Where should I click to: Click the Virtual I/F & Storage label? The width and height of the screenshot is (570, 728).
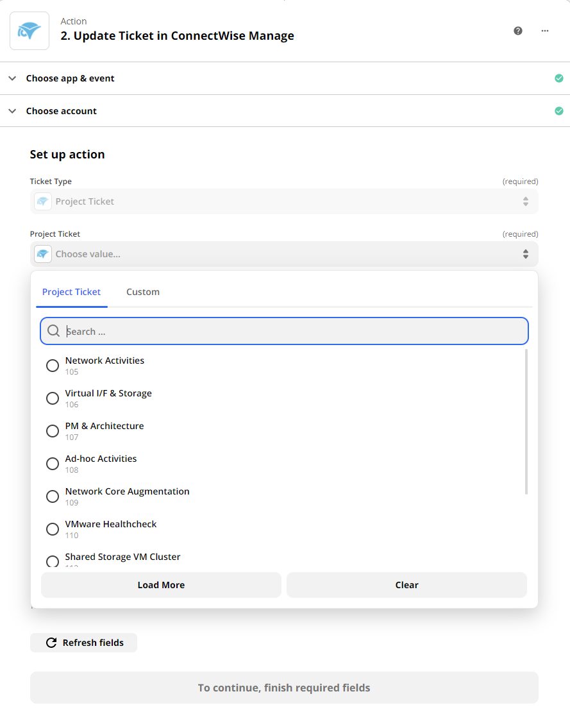108,393
